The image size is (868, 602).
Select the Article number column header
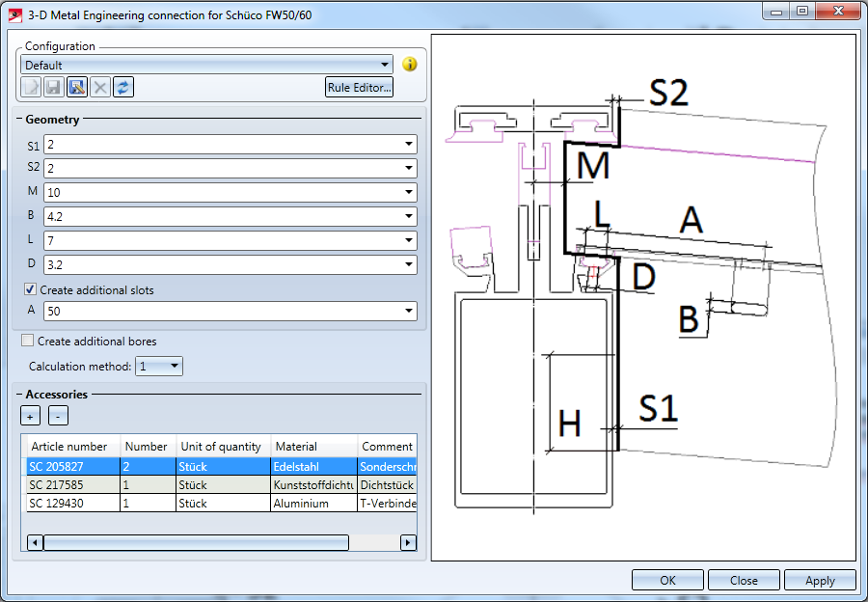click(70, 447)
